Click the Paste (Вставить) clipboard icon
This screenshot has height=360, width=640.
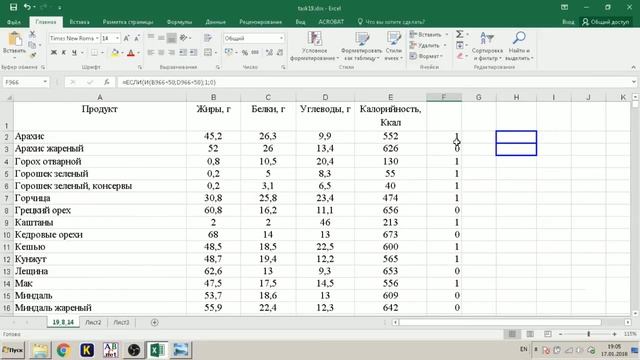tap(15, 39)
